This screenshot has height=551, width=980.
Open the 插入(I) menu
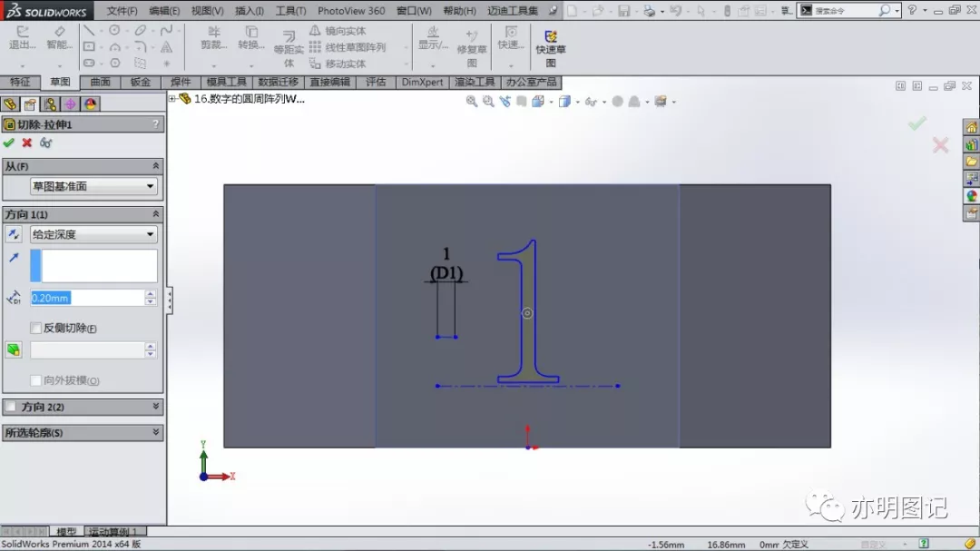click(x=250, y=11)
